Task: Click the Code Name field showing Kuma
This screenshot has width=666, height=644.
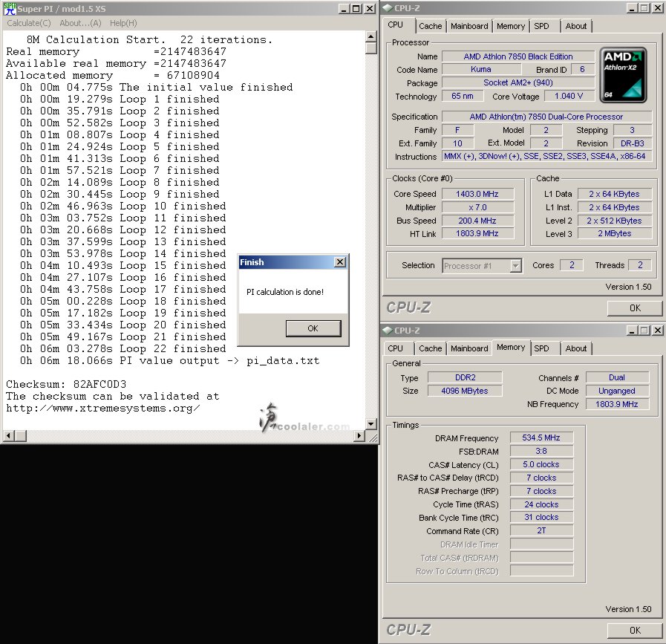Action: [481, 69]
